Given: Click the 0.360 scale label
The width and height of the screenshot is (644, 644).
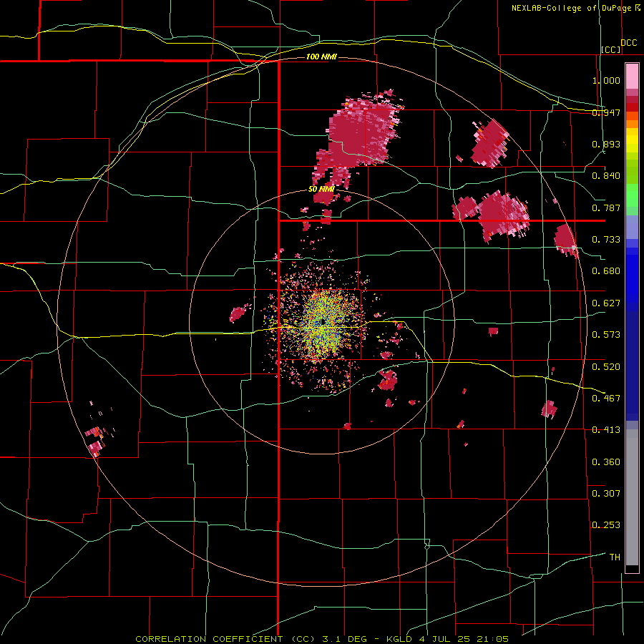Looking at the screenshot, I should 606,462.
